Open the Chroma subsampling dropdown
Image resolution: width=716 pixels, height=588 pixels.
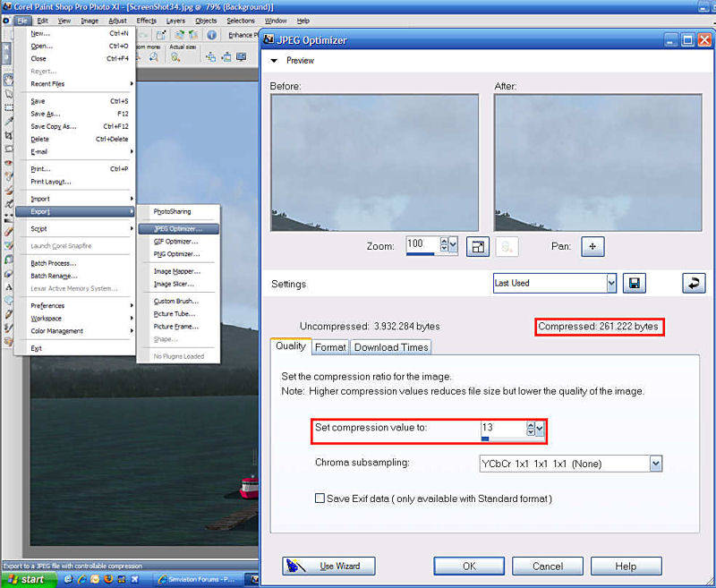656,464
